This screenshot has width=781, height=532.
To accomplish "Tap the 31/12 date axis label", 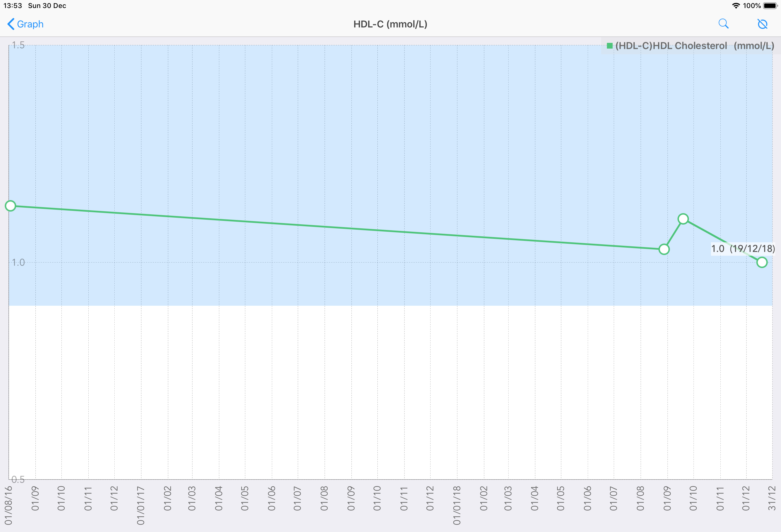I will 772,498.
